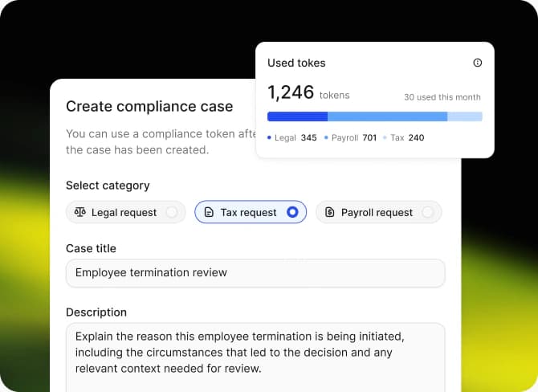Click the 'Select category' label
Screen dimensions: 538x392
click(108, 186)
